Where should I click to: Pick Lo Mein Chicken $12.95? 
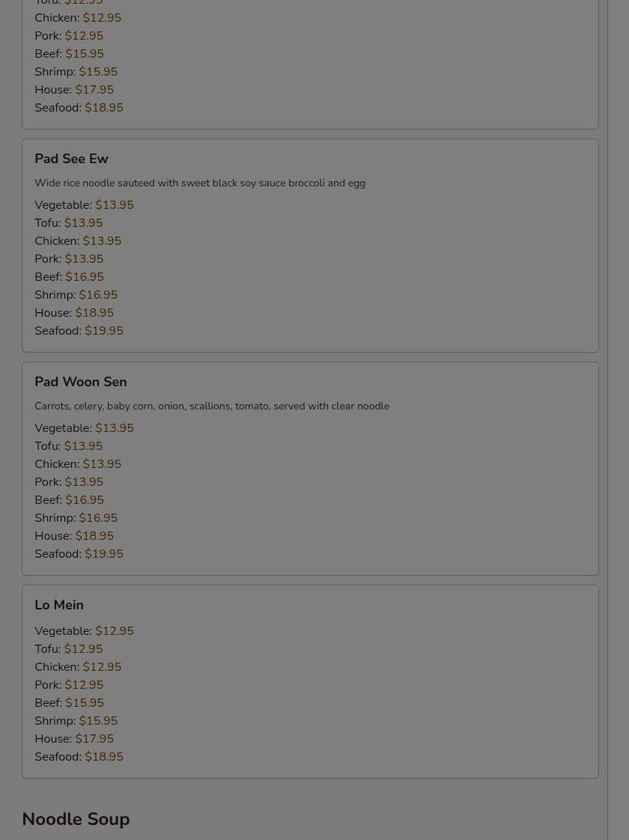(78, 666)
